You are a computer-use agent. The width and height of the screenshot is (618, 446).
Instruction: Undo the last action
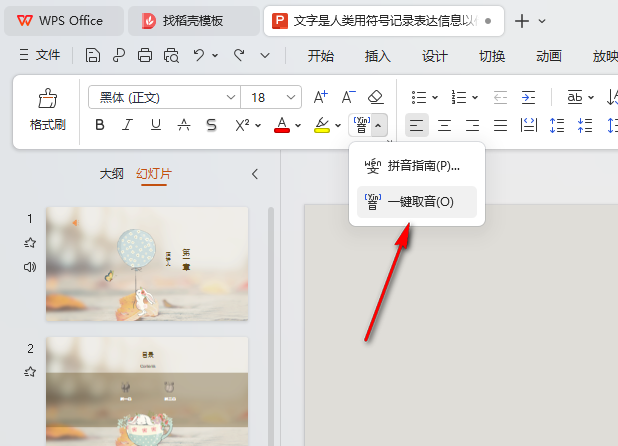pyautogui.click(x=199, y=55)
